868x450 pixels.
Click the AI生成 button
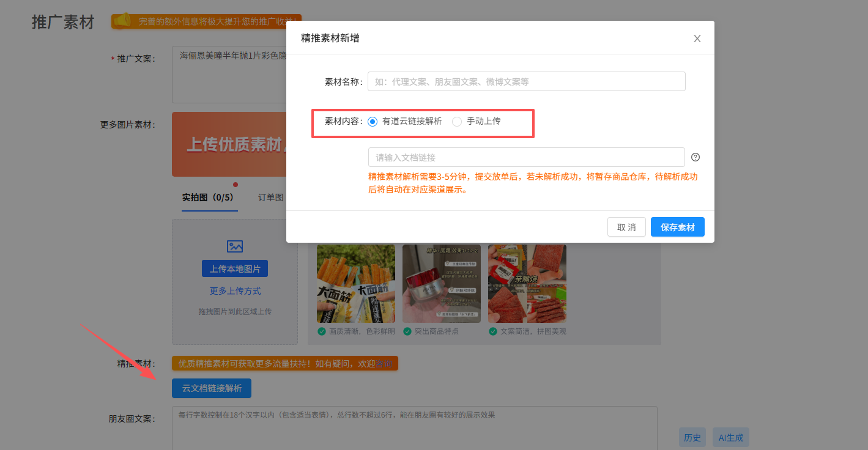[x=730, y=438]
